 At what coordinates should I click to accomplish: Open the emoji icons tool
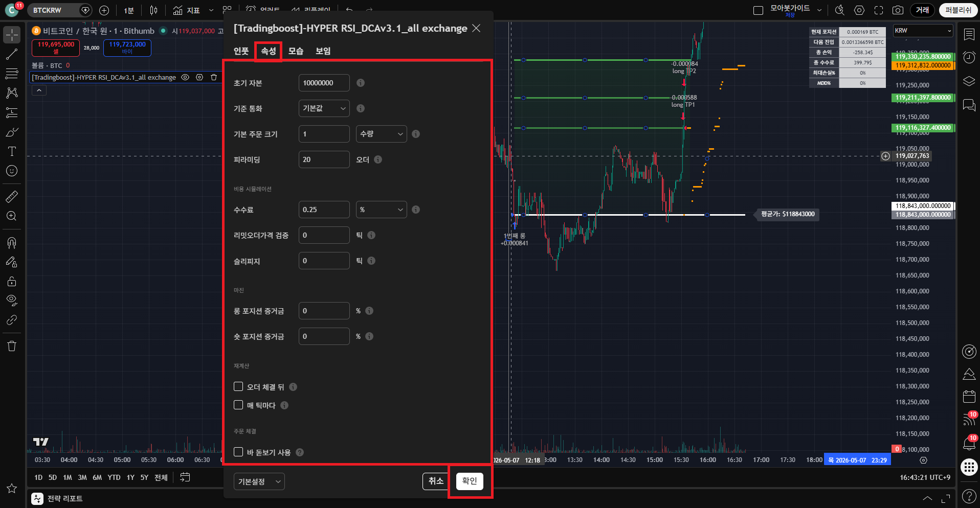tap(12, 171)
